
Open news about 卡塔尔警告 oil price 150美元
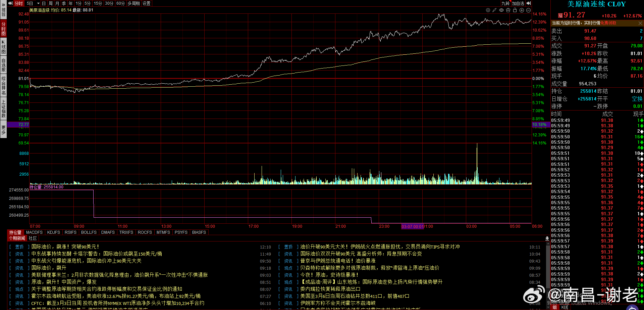click(x=97, y=254)
